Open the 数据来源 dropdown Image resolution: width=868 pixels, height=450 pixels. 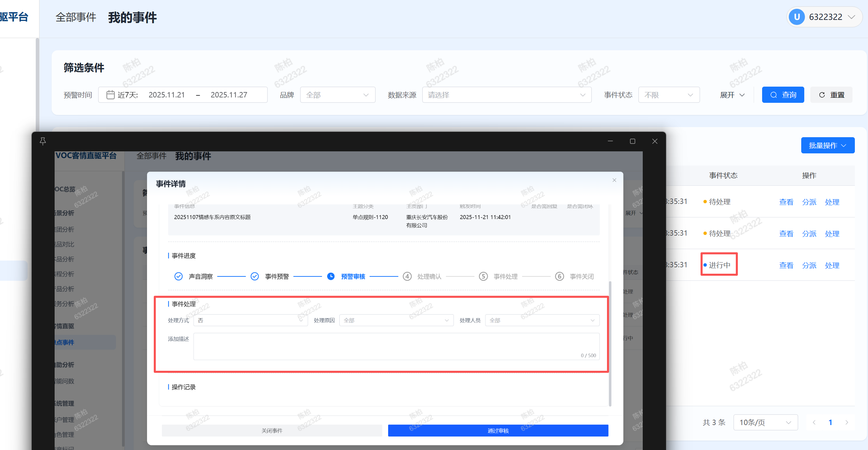507,95
